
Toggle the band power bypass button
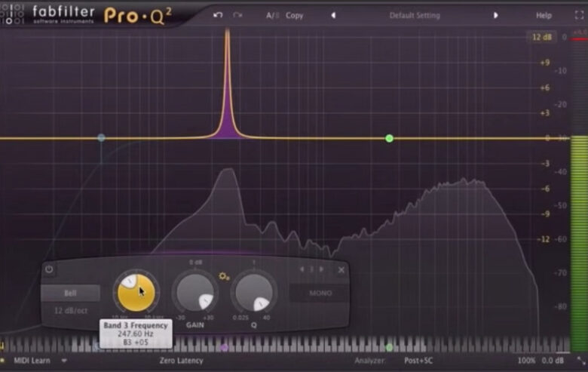(x=49, y=269)
